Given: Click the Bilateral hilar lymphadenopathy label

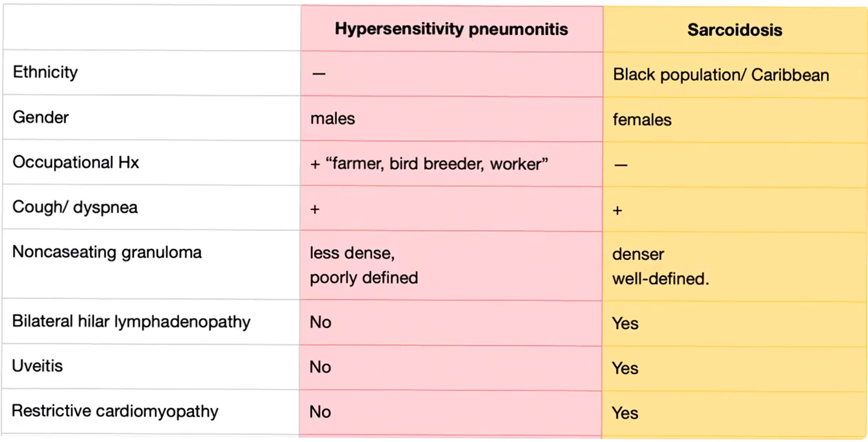Looking at the screenshot, I should 131,321.
